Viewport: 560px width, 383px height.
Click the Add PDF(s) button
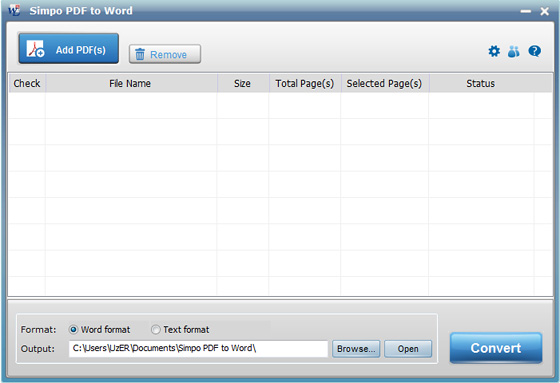pos(69,49)
